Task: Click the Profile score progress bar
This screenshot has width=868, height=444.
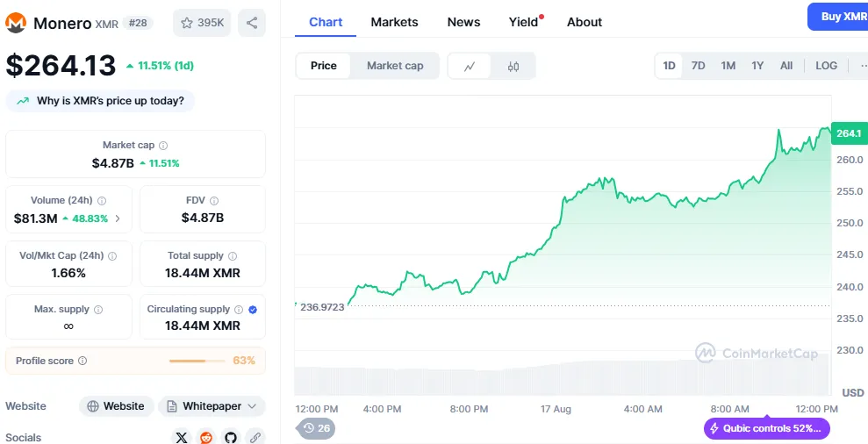Action: [199, 361]
